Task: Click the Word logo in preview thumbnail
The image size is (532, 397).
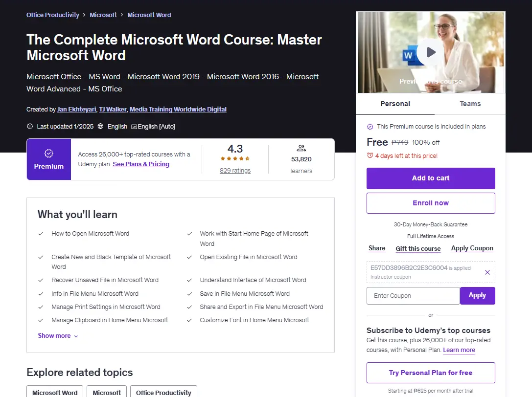Action: [x=409, y=55]
